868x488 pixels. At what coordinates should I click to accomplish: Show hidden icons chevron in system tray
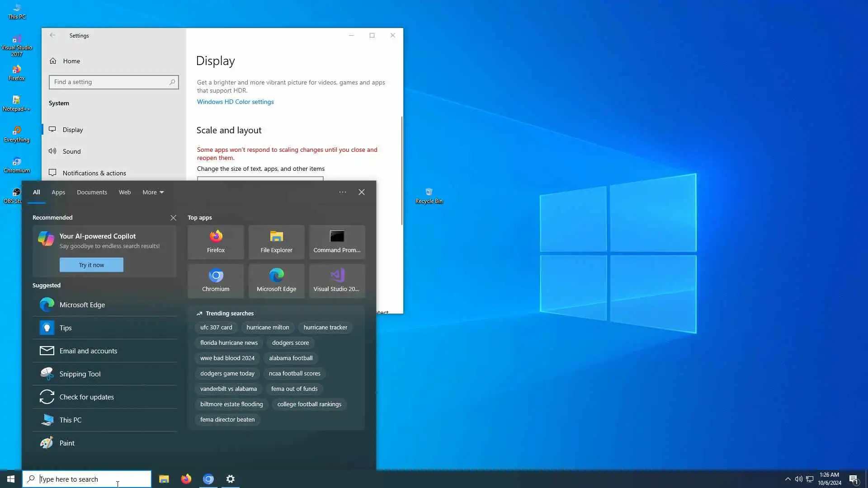click(x=788, y=479)
